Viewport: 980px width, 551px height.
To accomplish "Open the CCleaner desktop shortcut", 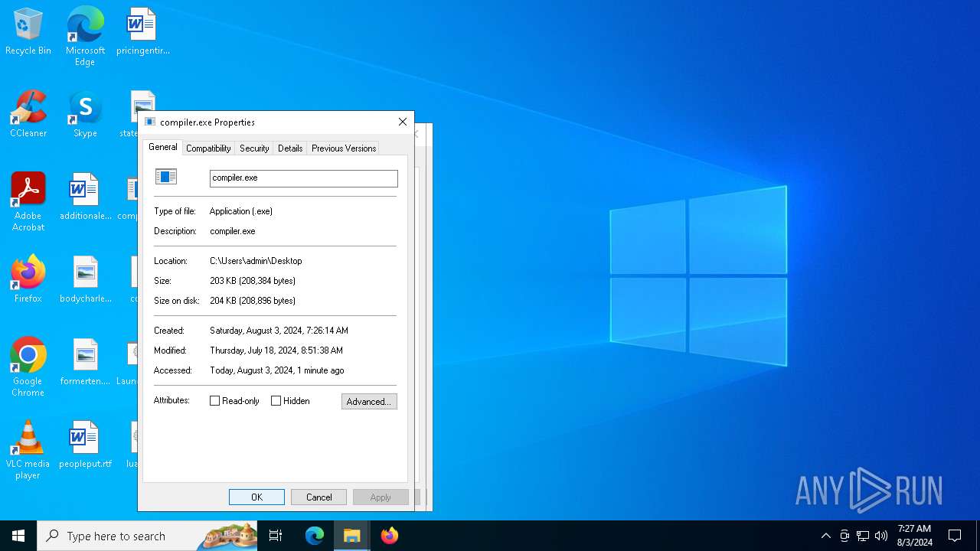I will (x=28, y=115).
